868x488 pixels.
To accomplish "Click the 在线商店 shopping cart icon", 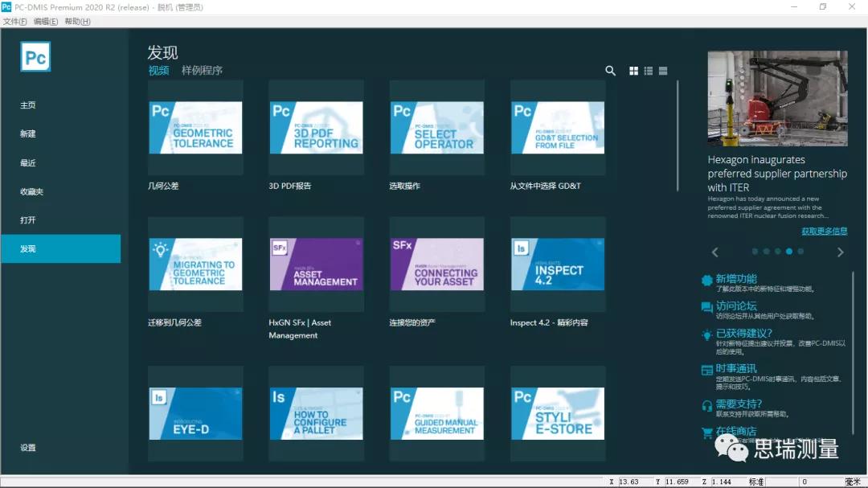I will (707, 433).
